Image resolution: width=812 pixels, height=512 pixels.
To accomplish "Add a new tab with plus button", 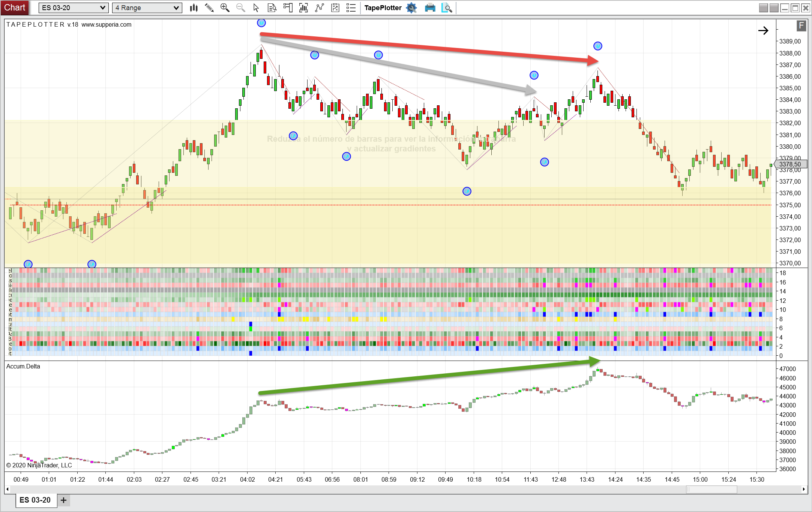I will 64,500.
